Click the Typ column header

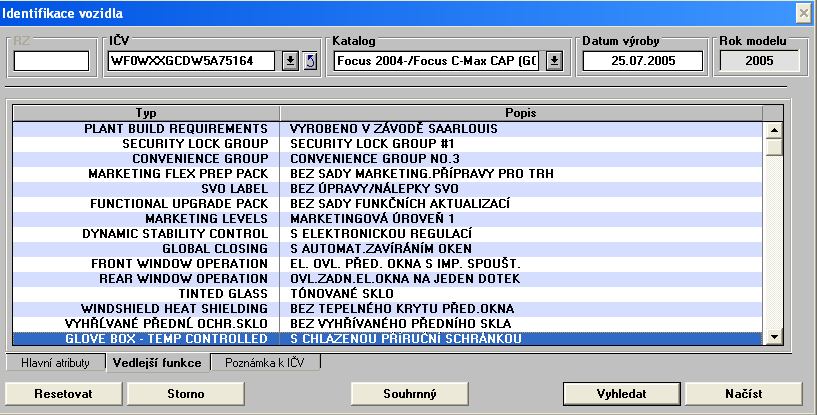(x=146, y=112)
